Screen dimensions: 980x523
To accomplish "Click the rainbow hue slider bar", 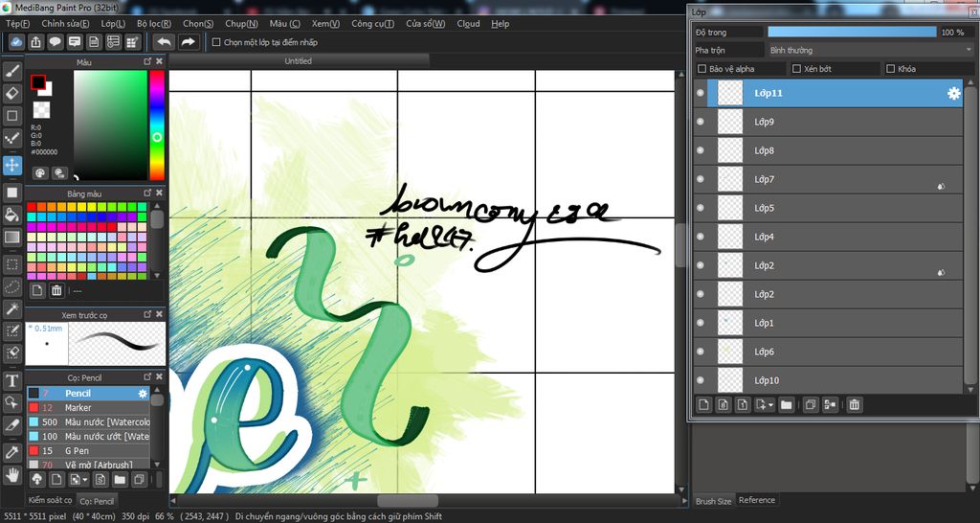I will [x=157, y=125].
